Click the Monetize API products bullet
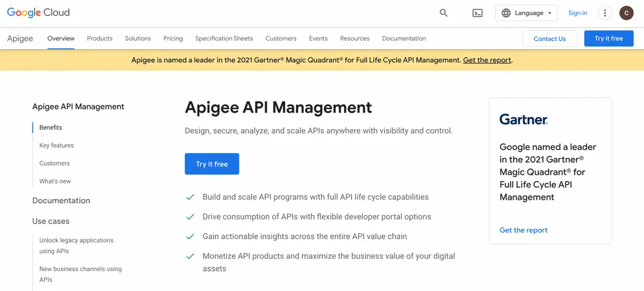 tap(328, 262)
